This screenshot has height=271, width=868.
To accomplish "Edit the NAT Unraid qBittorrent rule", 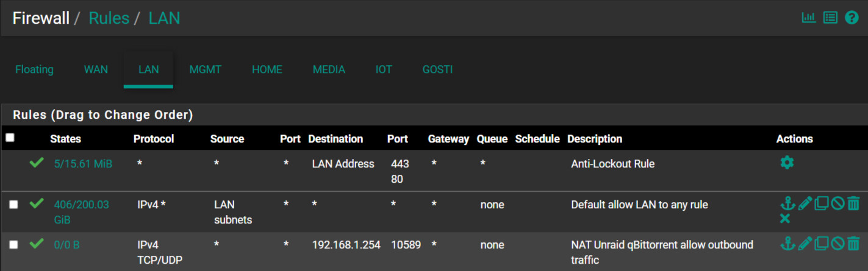I will point(805,244).
